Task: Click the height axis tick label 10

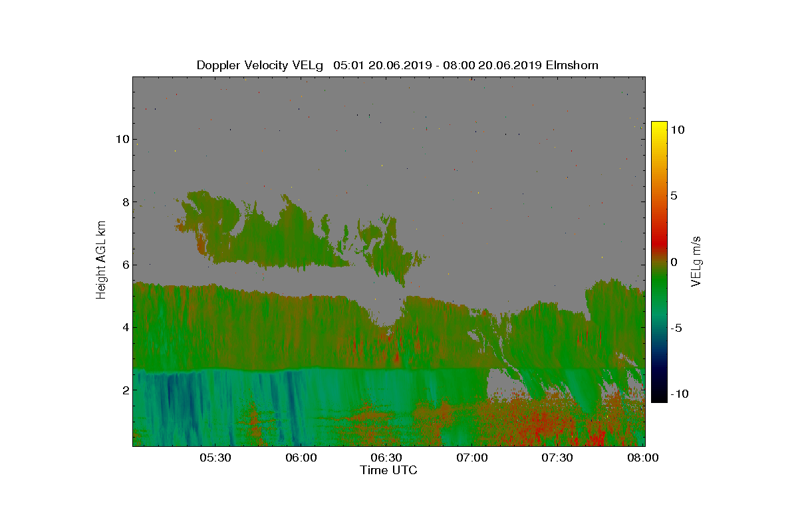Action: click(122, 140)
